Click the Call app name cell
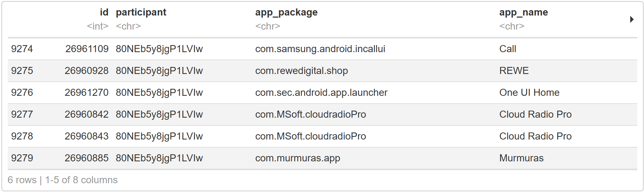644x192 pixels. (507, 49)
